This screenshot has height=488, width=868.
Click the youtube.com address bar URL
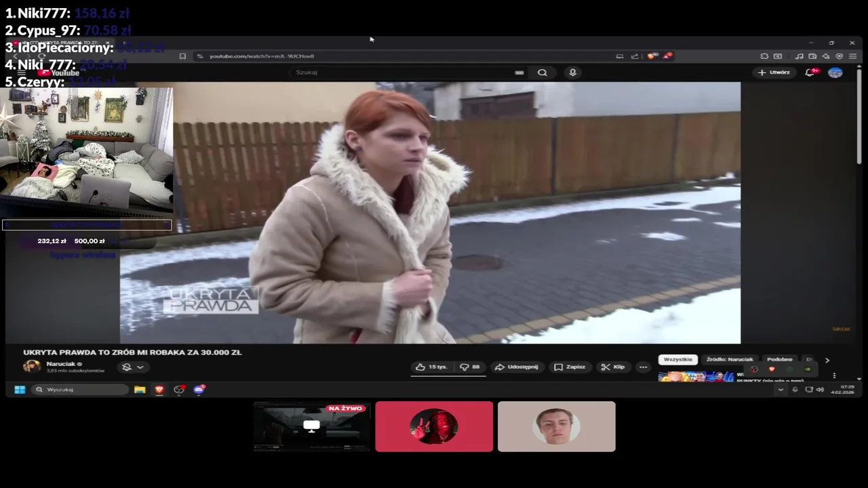pos(262,56)
